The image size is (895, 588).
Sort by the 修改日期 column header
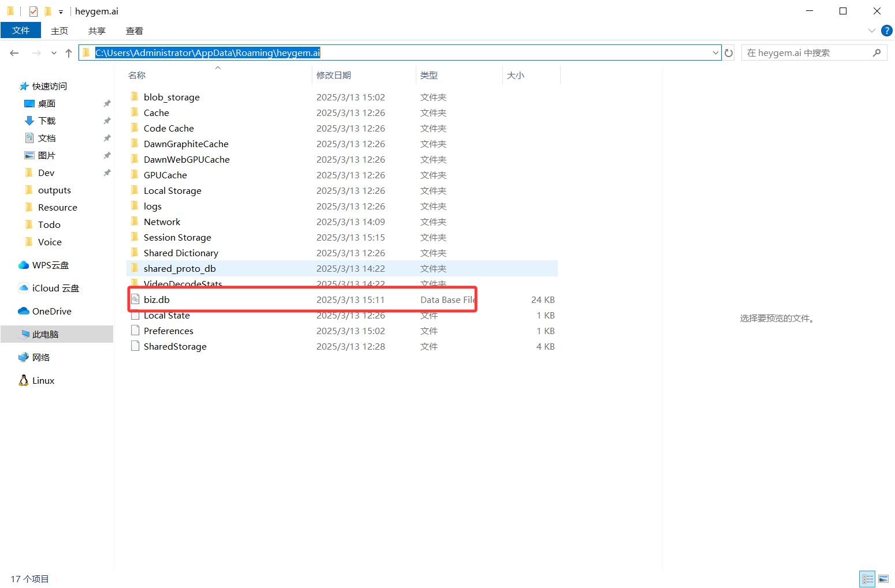[x=334, y=75]
